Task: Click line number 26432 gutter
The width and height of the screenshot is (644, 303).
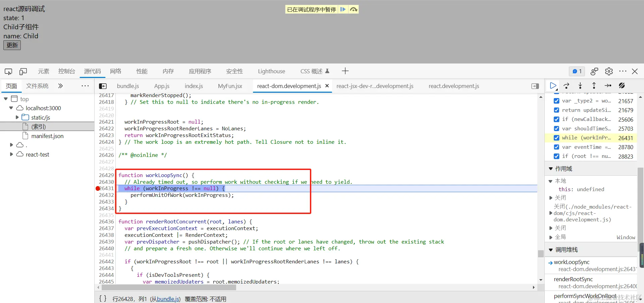Action: coord(106,195)
